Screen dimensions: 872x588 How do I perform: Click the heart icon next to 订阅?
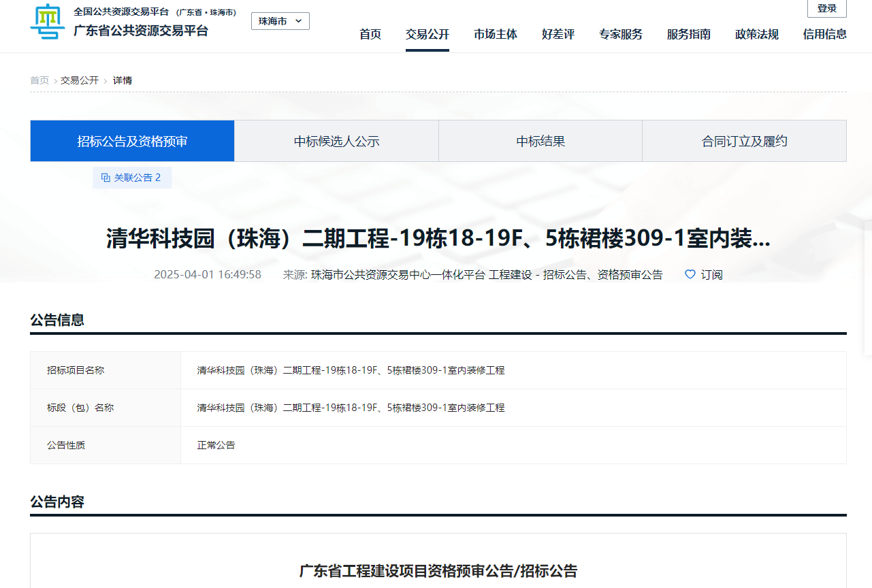(689, 274)
